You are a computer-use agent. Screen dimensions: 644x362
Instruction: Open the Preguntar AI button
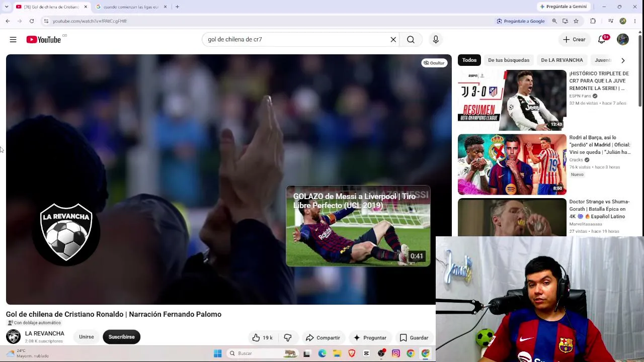[370, 337]
